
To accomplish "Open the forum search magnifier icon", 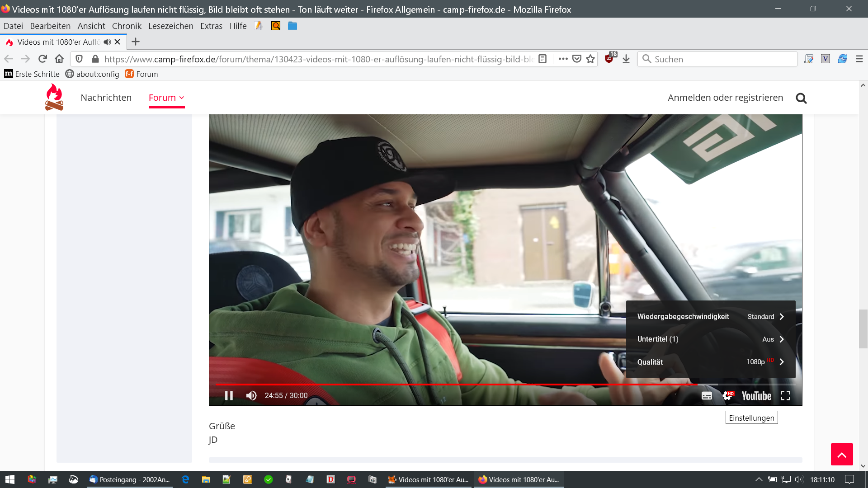I will click(x=801, y=98).
